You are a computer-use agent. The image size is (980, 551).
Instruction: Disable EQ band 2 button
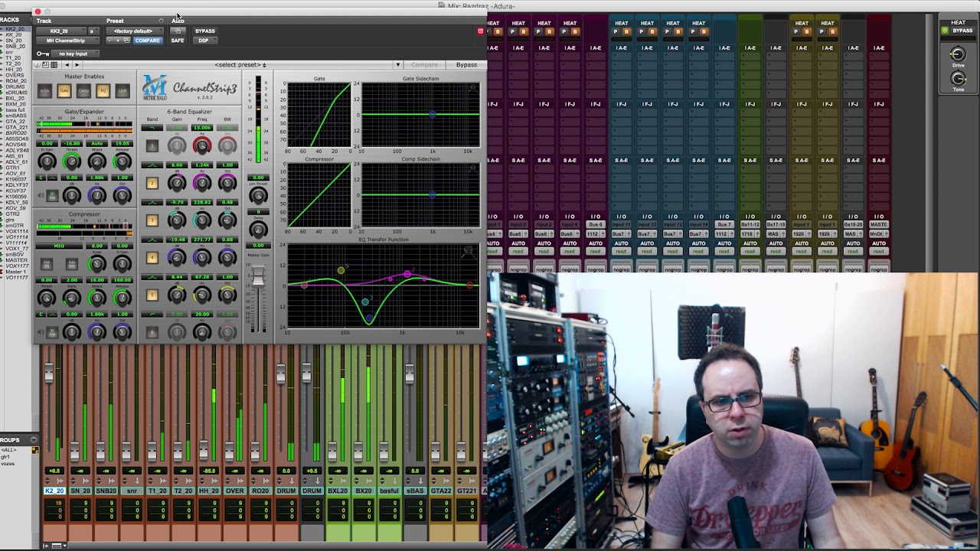coord(152,183)
